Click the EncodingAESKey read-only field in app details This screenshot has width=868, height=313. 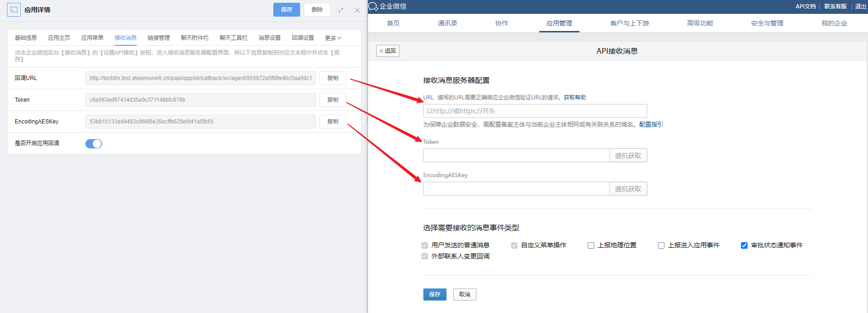200,122
